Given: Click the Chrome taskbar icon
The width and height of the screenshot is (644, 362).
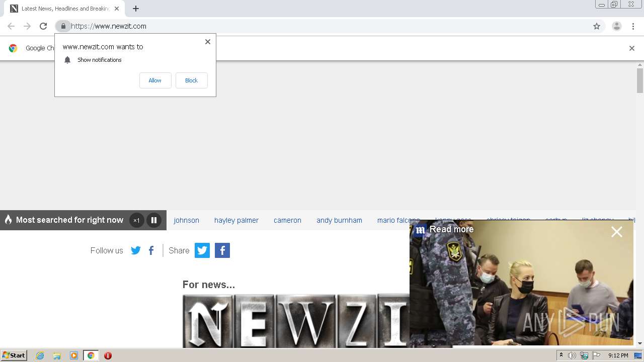Looking at the screenshot, I should coord(91,355).
